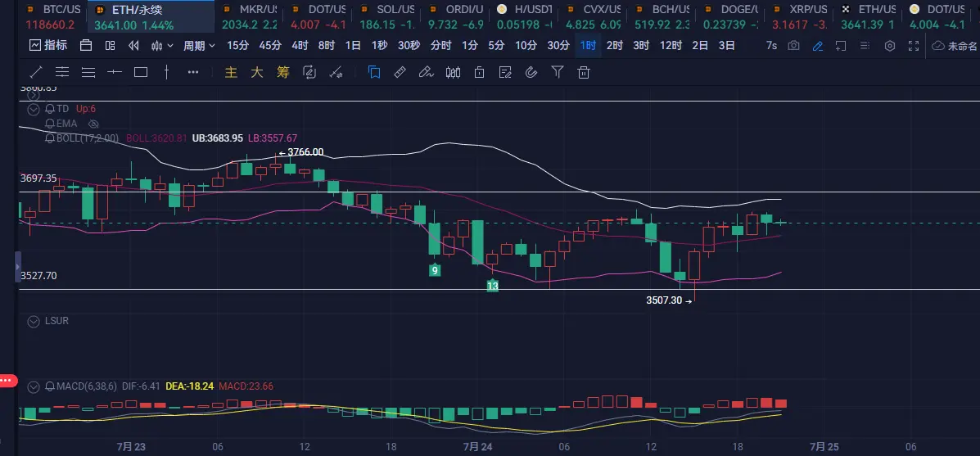Toggle the magnet snap icon
The height and width of the screenshot is (456, 980).
pos(531,72)
